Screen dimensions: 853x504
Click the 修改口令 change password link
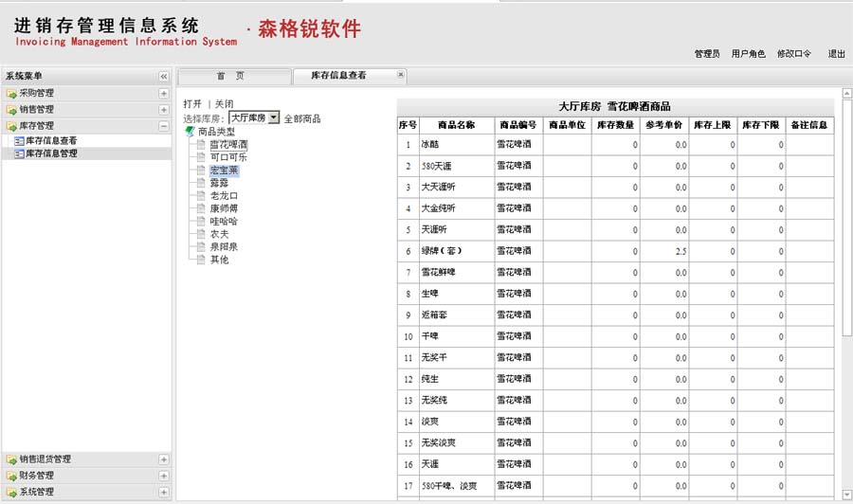[793, 54]
